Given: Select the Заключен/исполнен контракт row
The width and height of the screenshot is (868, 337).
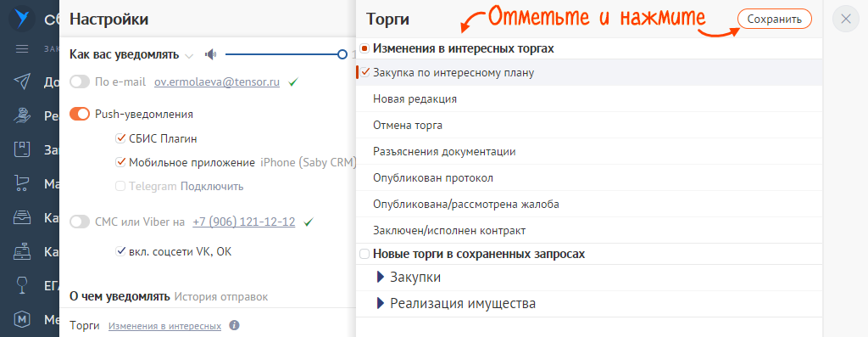Looking at the screenshot, I should (589, 230).
